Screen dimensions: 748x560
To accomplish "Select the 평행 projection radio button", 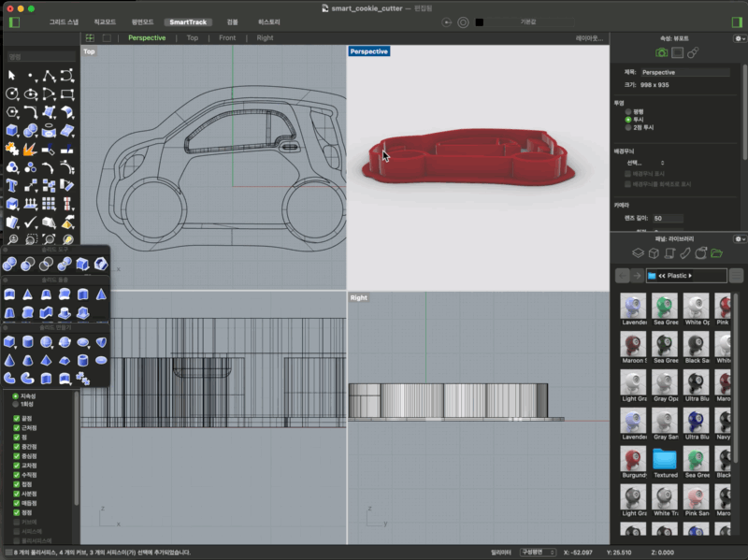I will point(628,111).
